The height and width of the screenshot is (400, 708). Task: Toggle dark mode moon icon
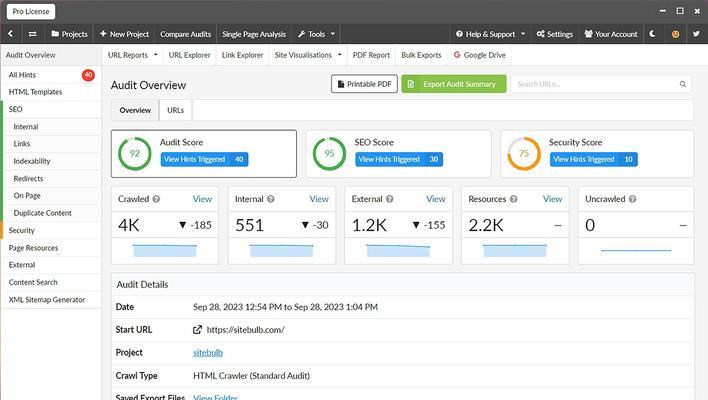pyautogui.click(x=652, y=34)
